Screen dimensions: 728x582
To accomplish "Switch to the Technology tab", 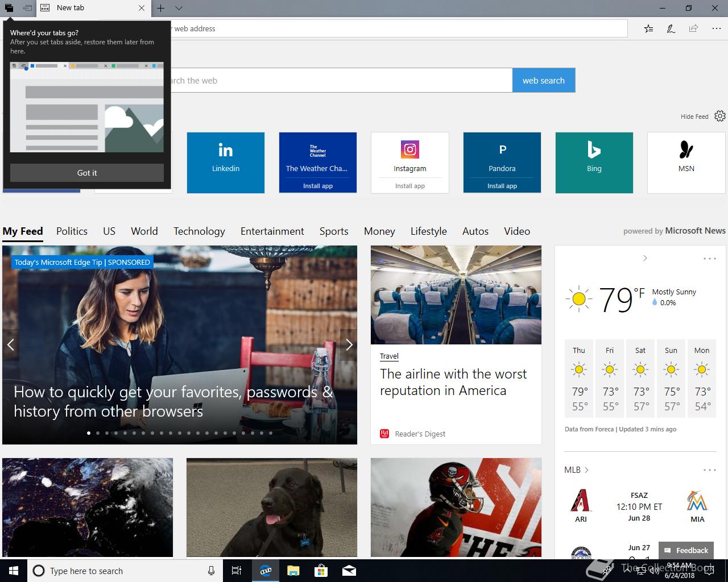I will [199, 231].
